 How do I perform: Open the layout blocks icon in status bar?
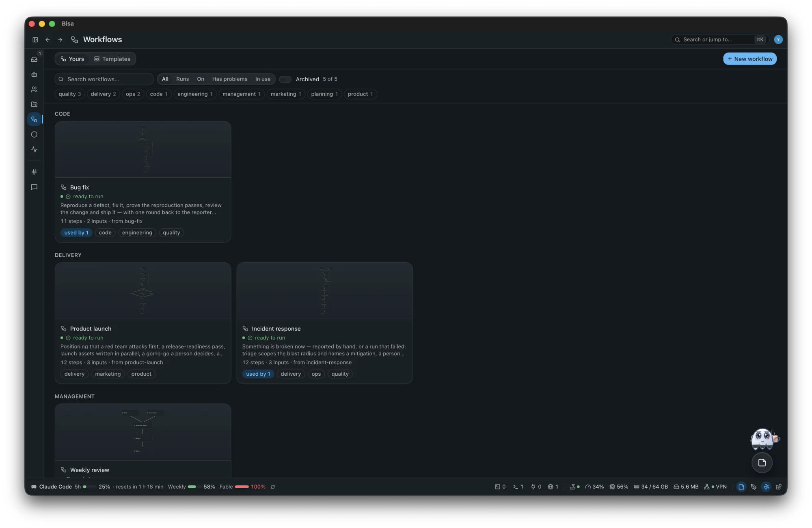pyautogui.click(x=779, y=487)
